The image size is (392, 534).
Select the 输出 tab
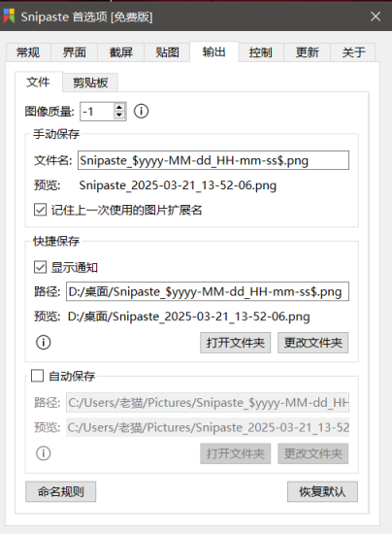click(214, 51)
